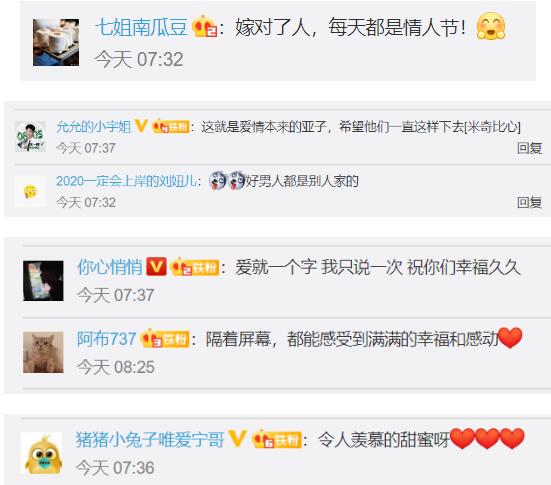
Task: Open the profile link 2020一定会上岸的刘妞儿
Action: [127, 181]
